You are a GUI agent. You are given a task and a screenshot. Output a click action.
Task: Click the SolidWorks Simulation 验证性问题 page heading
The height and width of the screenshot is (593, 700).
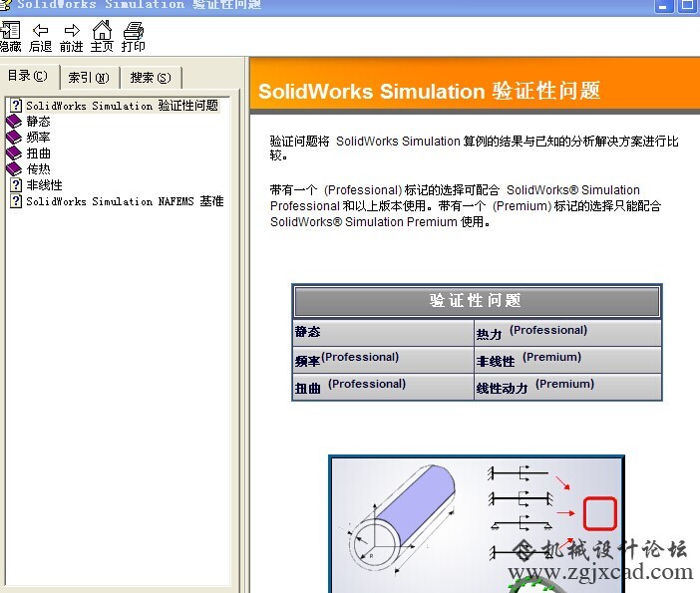[430, 91]
